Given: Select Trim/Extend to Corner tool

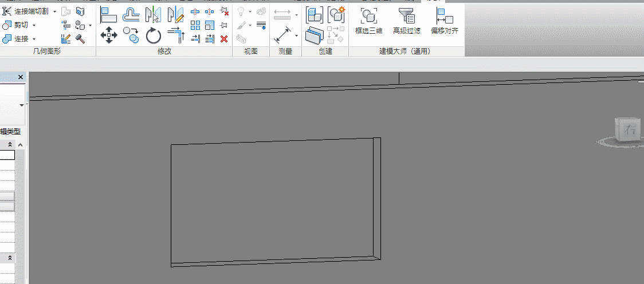Looking at the screenshot, I should pyautogui.click(x=176, y=35).
